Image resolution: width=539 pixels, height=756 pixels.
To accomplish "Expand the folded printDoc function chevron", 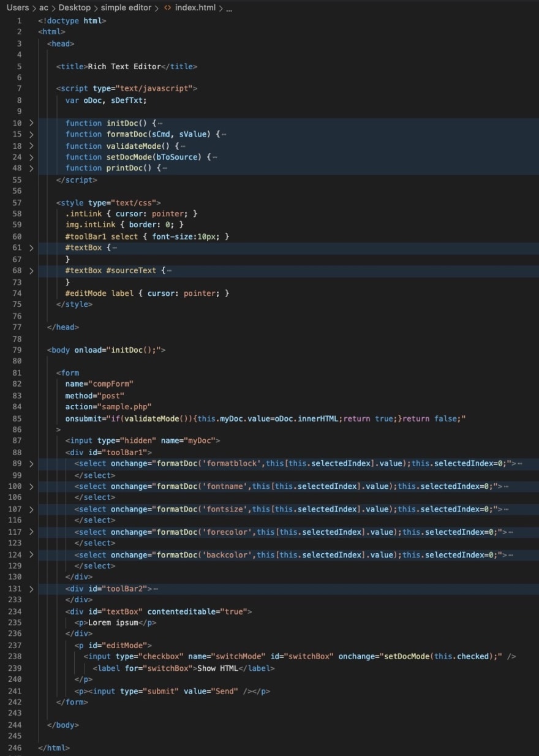I will click(x=31, y=168).
